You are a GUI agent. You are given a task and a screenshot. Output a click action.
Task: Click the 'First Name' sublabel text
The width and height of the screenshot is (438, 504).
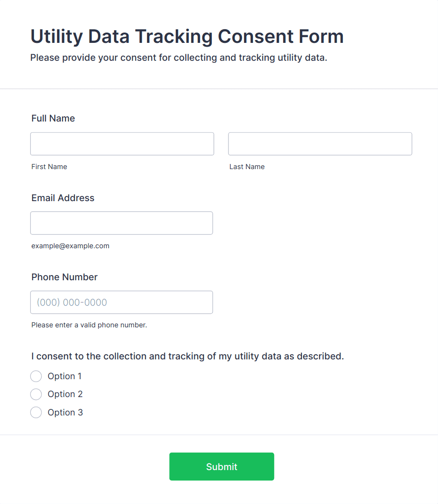[x=49, y=167]
